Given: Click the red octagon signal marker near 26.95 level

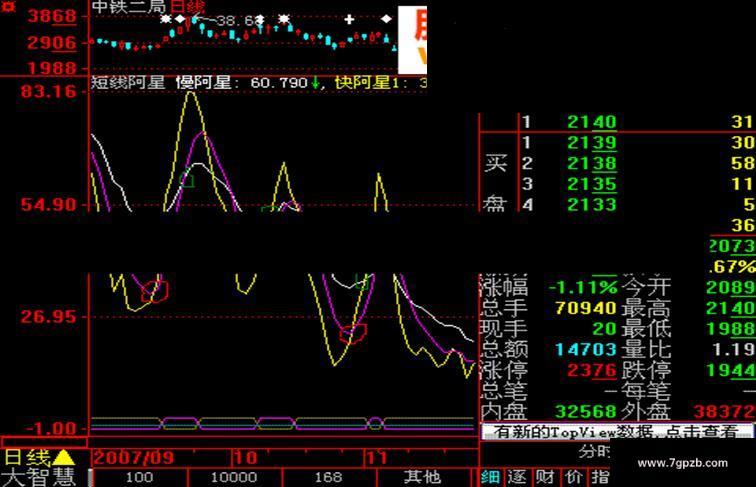Looking at the screenshot, I should click(x=353, y=333).
